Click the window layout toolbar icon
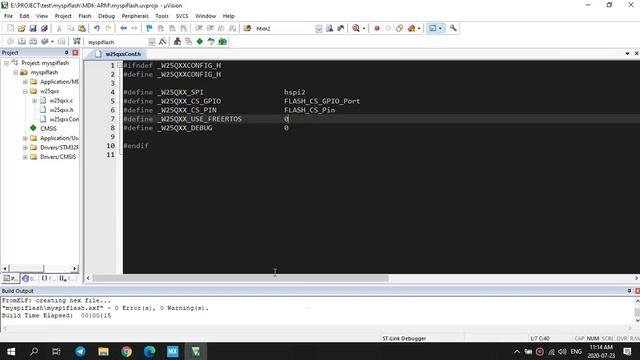Viewport: 640px width, 360px height. [x=432, y=28]
